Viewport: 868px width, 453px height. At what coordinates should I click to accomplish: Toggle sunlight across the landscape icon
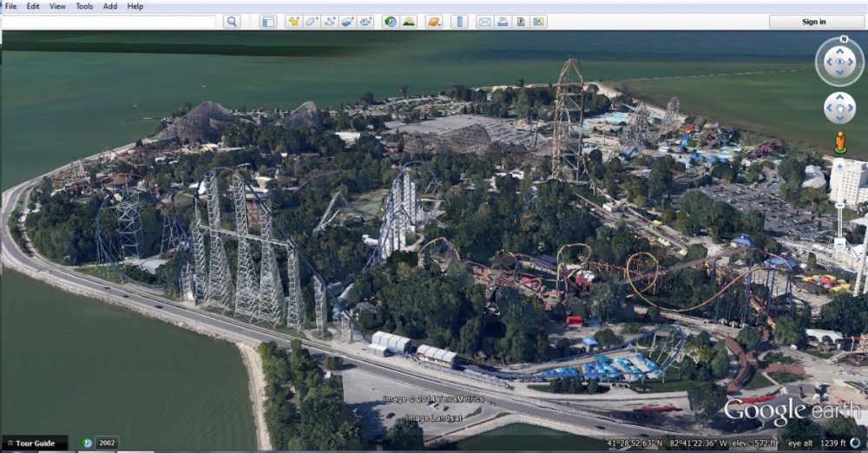[409, 22]
